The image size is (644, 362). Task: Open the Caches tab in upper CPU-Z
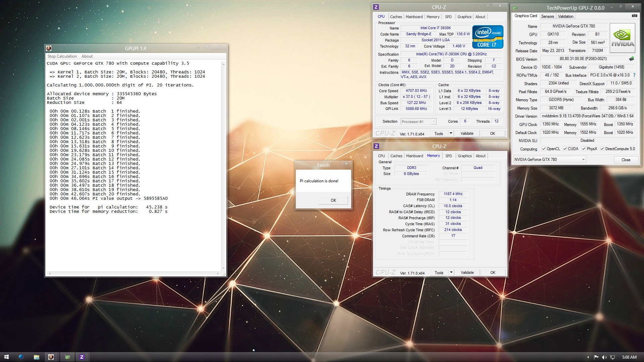(x=396, y=17)
